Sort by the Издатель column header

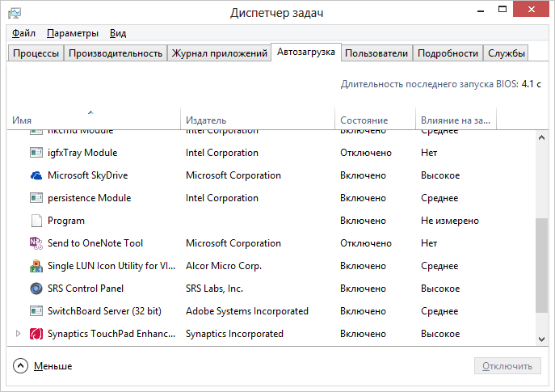tap(258, 119)
